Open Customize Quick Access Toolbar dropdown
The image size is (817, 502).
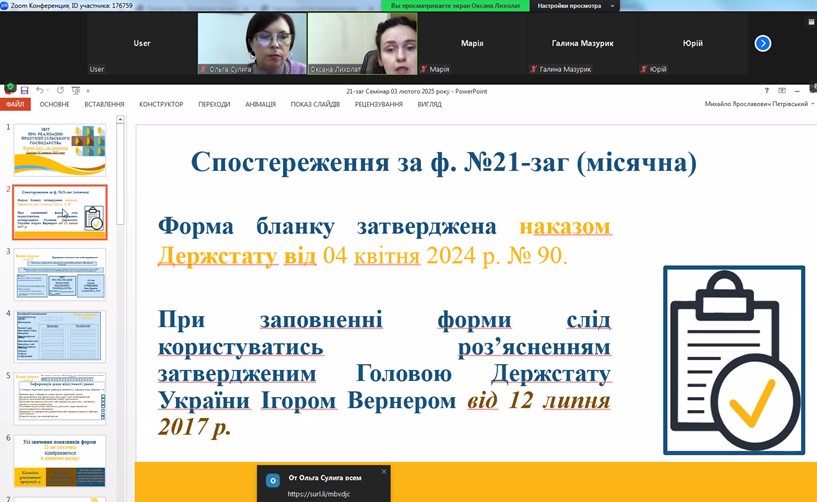pos(88,91)
